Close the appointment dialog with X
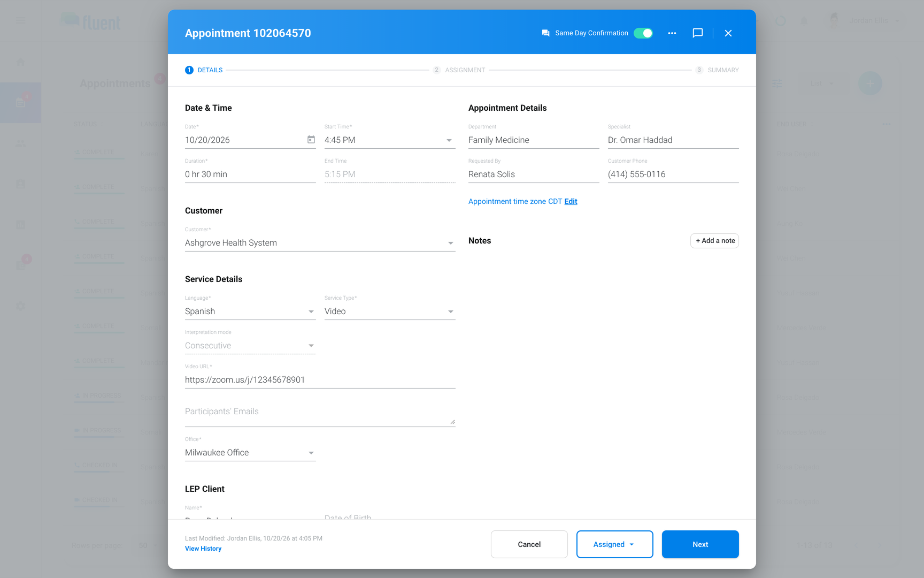The height and width of the screenshot is (578, 924). (728, 33)
